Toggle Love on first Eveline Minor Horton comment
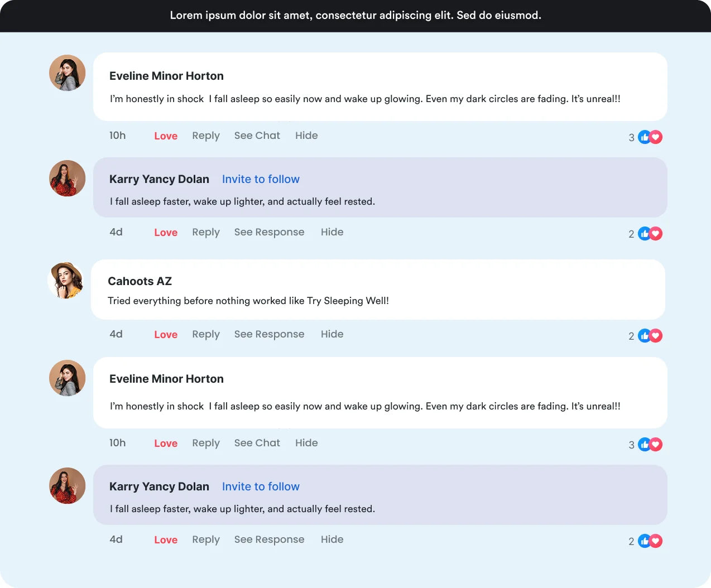The image size is (711, 588). (166, 136)
